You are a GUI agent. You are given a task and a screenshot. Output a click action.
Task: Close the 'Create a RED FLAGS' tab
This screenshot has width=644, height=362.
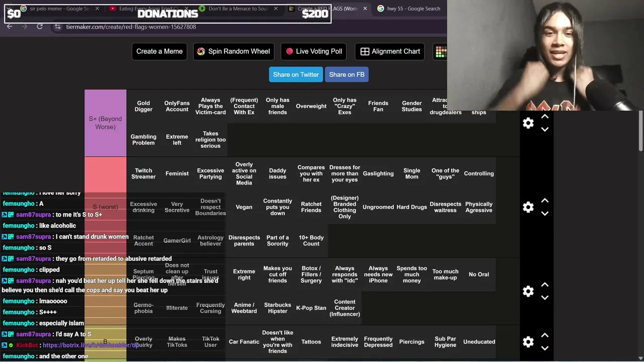[365, 9]
